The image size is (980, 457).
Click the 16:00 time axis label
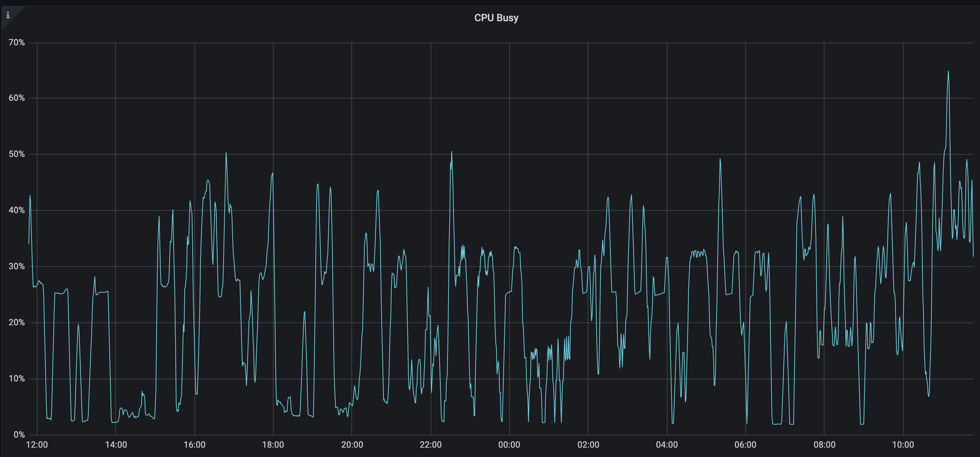(x=195, y=444)
